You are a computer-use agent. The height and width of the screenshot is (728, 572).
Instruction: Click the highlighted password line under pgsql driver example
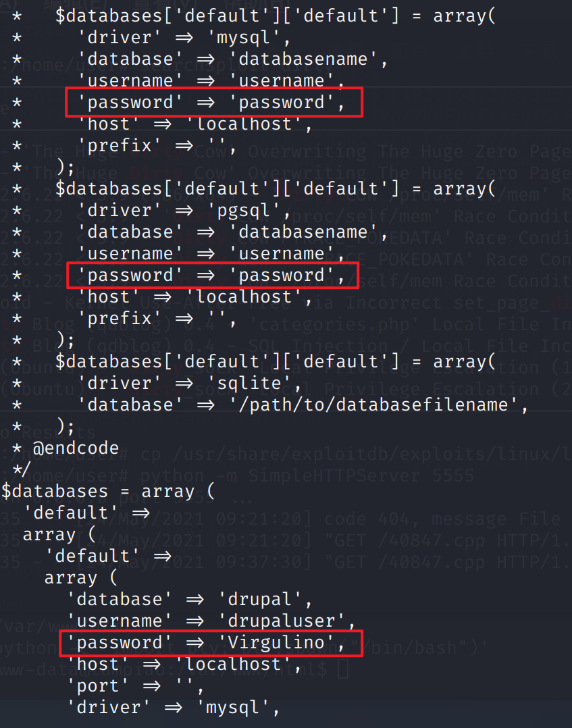pos(213,276)
